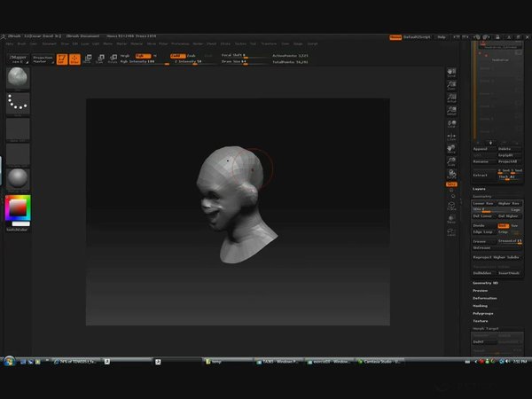Toggle the Frame (polyframe) icon
Screen dimensions: 532x399
click(x=451, y=206)
